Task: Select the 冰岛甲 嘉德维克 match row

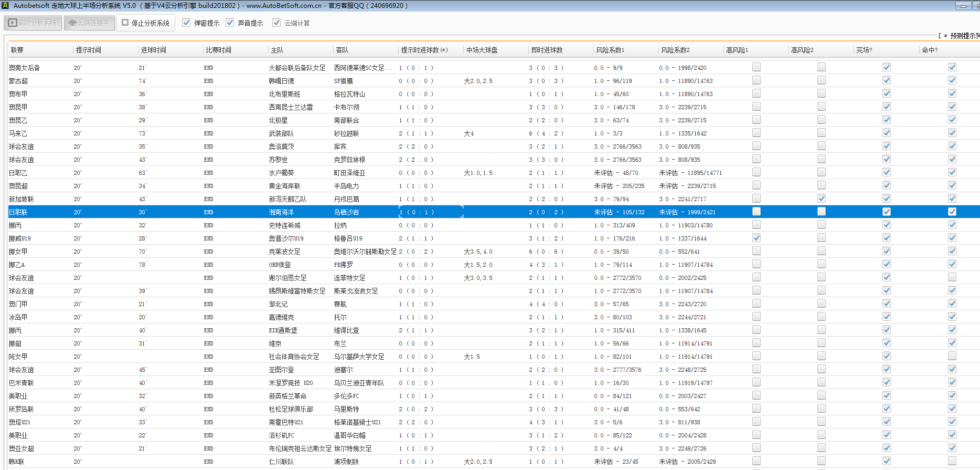Action: (281, 317)
